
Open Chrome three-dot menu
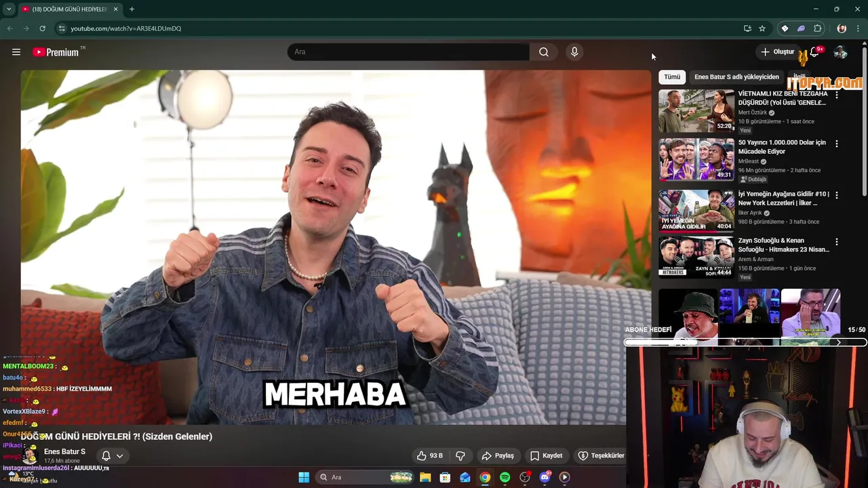pos(859,28)
